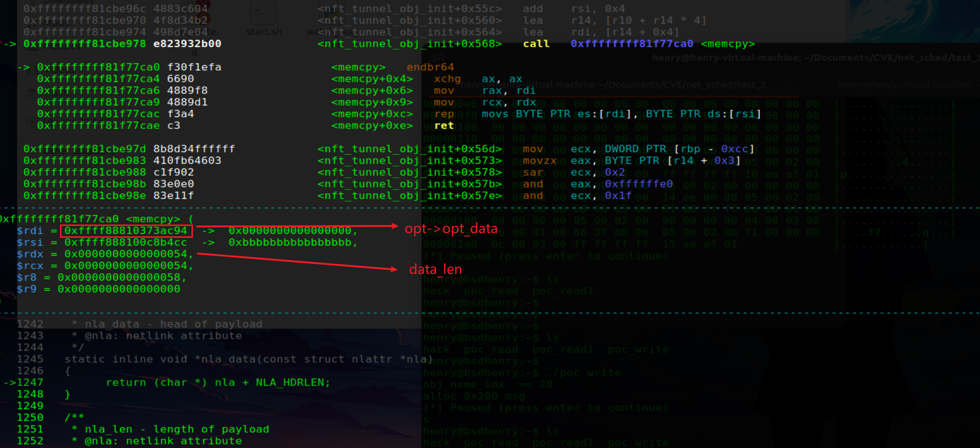The width and height of the screenshot is (980, 448).
Task: Select 'lea r14, [r10 + r14 * 4]' instruction
Action: (x=614, y=20)
